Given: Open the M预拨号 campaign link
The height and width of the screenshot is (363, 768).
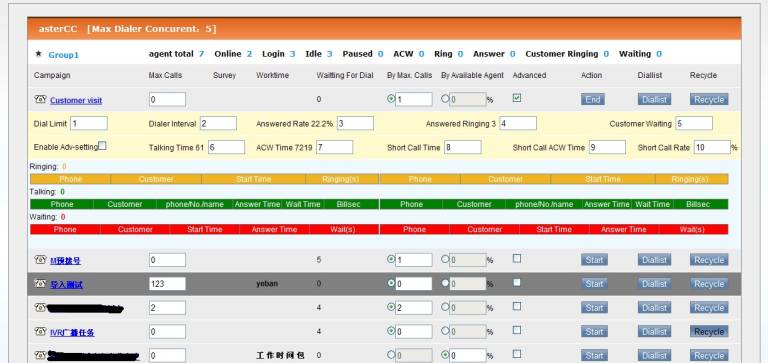Looking at the screenshot, I should [66, 261].
